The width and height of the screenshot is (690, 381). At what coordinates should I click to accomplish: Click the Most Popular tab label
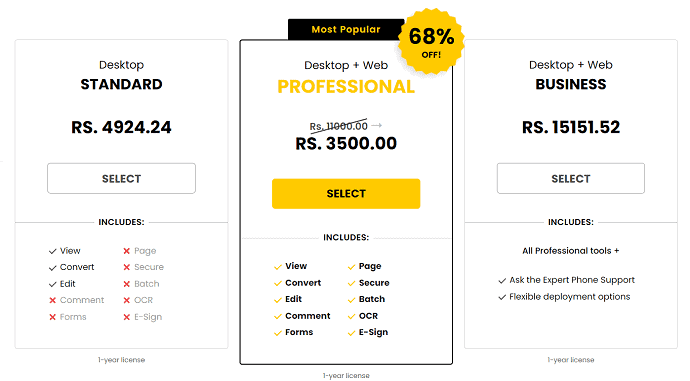346,29
